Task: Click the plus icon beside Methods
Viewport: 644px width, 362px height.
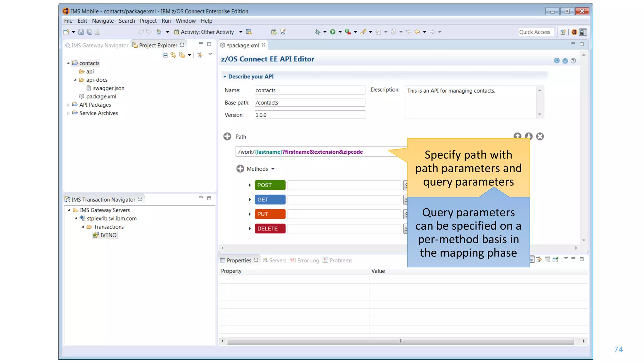Action: (x=240, y=169)
